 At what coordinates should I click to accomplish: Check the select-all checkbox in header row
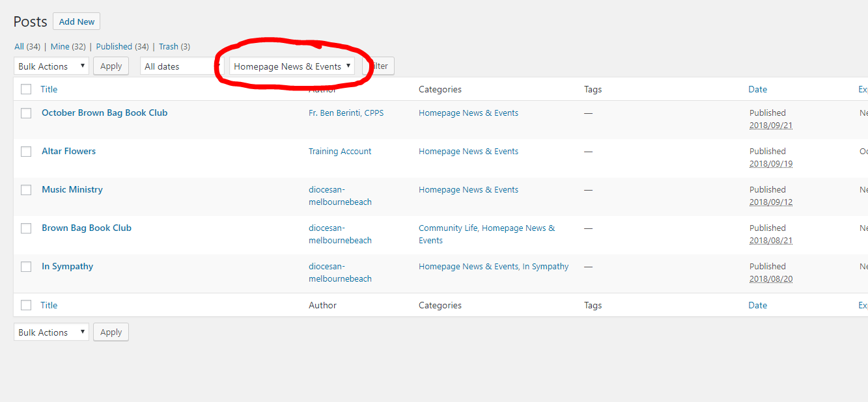point(26,89)
